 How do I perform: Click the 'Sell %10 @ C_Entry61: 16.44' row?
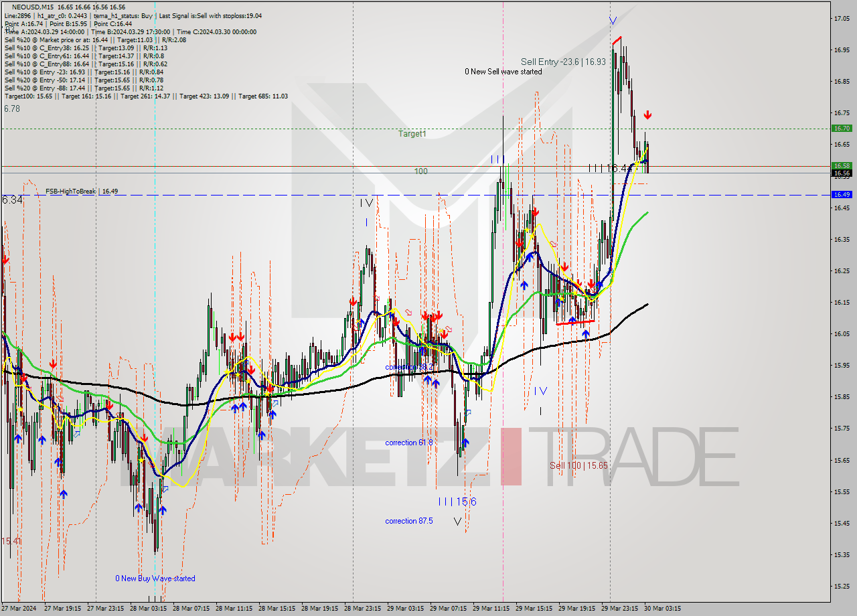[84, 56]
